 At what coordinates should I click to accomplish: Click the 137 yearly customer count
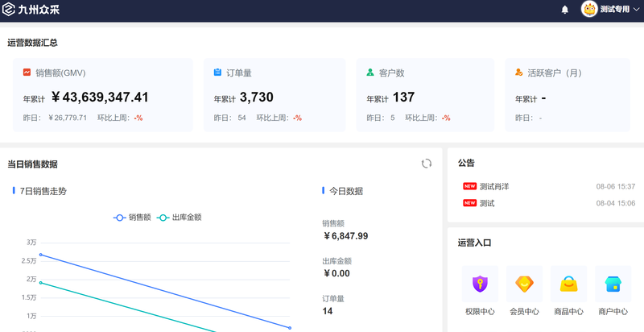[403, 98]
